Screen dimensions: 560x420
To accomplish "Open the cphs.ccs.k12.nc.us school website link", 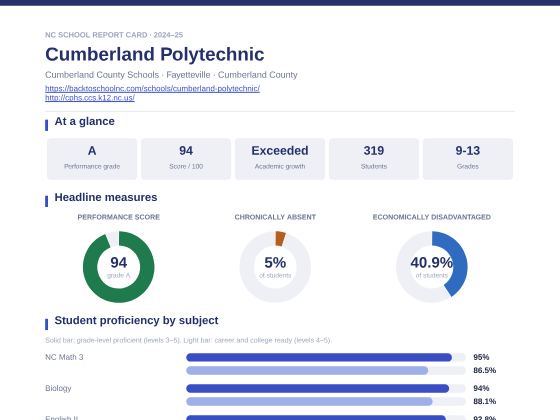I will pyautogui.click(x=90, y=98).
